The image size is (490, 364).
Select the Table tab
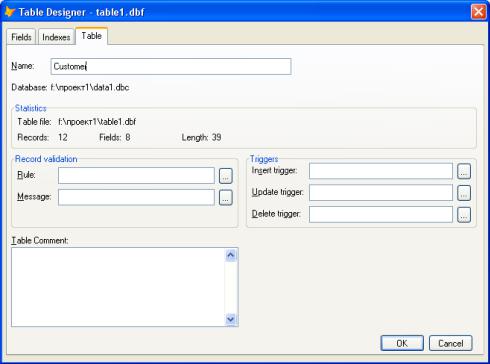coord(91,36)
